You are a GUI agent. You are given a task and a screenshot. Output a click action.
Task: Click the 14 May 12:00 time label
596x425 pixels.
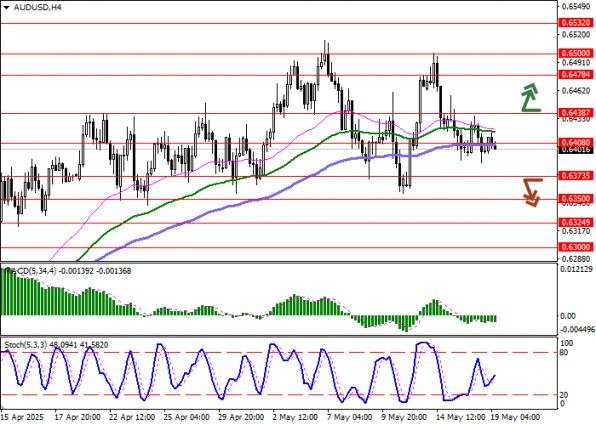[461, 417]
